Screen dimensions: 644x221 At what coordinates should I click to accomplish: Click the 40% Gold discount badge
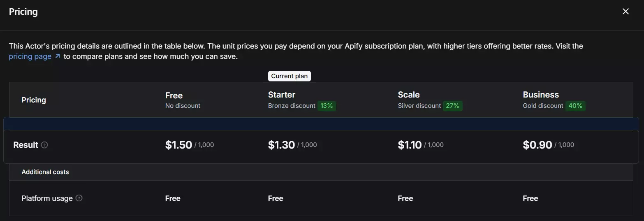[575, 106]
